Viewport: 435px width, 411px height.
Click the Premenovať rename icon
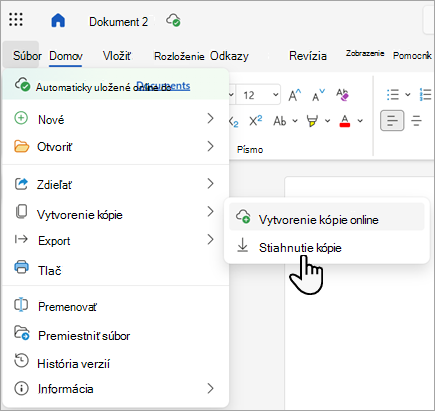[x=21, y=305]
